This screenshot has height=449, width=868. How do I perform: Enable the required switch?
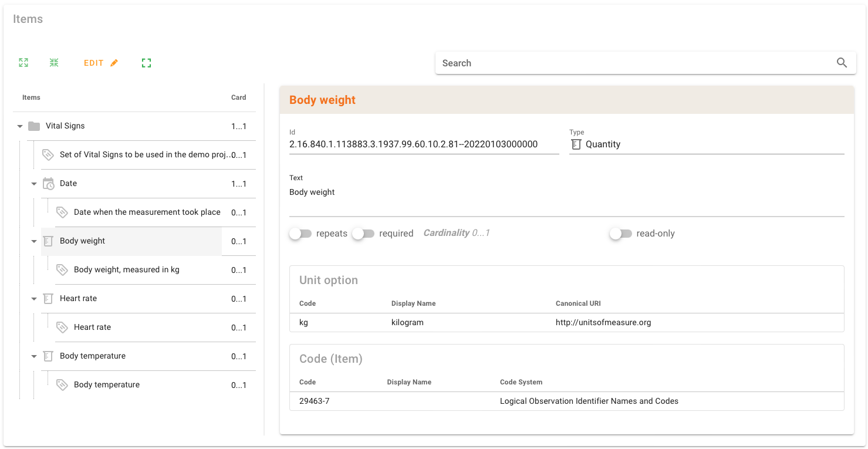tap(363, 234)
